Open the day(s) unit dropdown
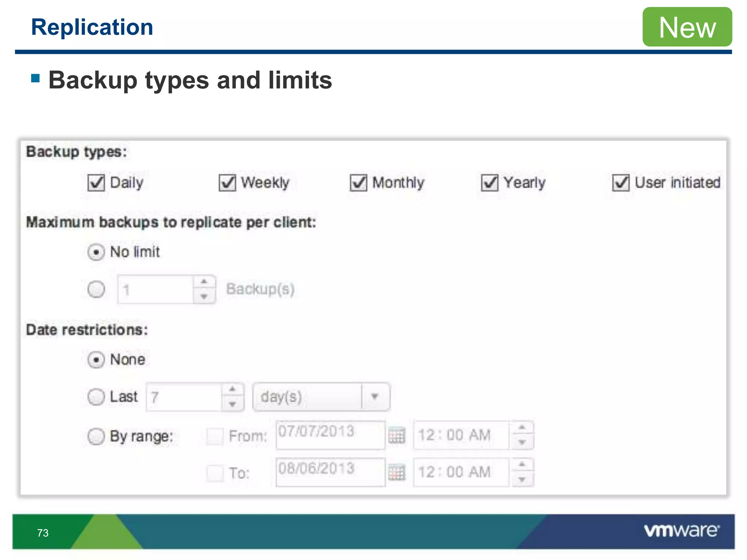 (x=321, y=397)
